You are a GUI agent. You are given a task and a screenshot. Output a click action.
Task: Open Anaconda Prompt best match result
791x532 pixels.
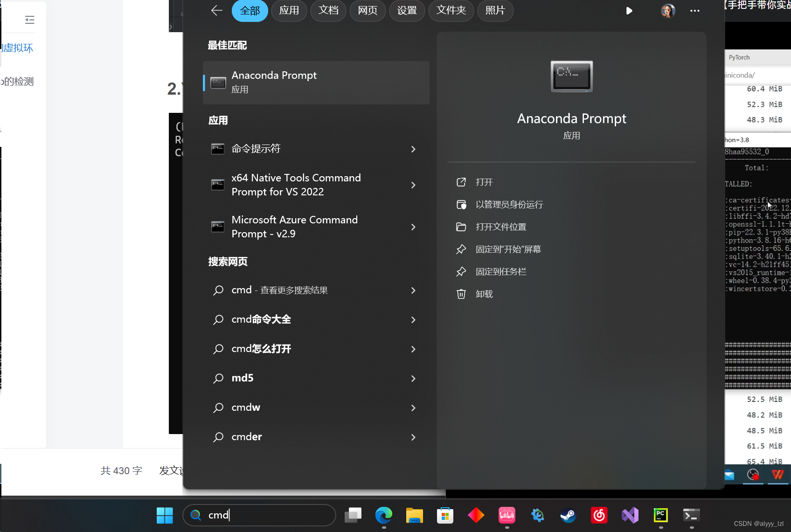pos(316,83)
